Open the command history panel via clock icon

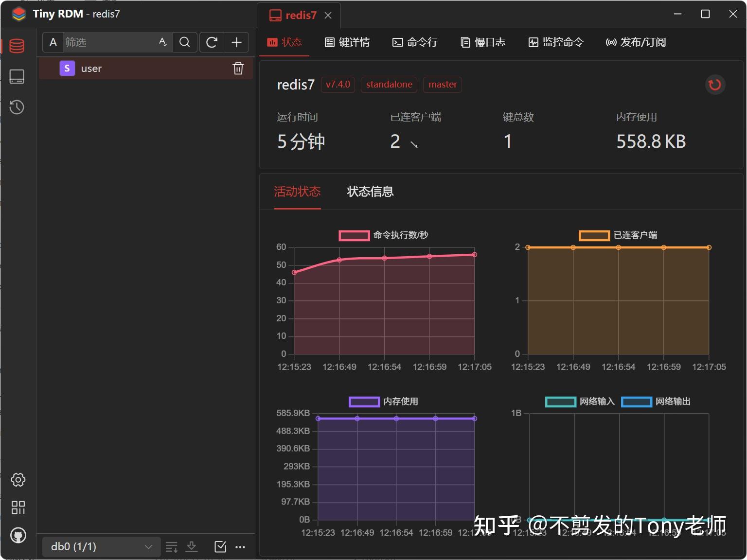pyautogui.click(x=17, y=107)
